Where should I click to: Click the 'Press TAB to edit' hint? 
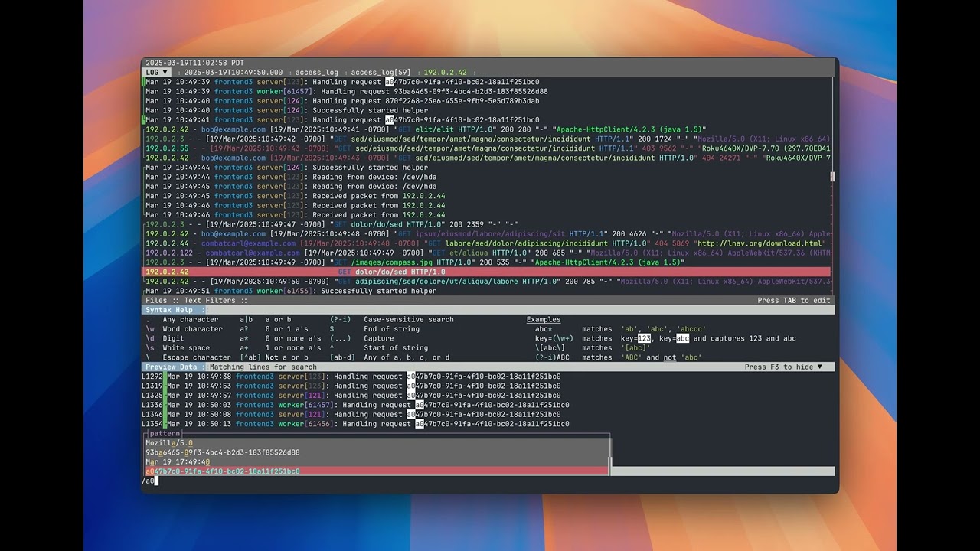click(793, 301)
